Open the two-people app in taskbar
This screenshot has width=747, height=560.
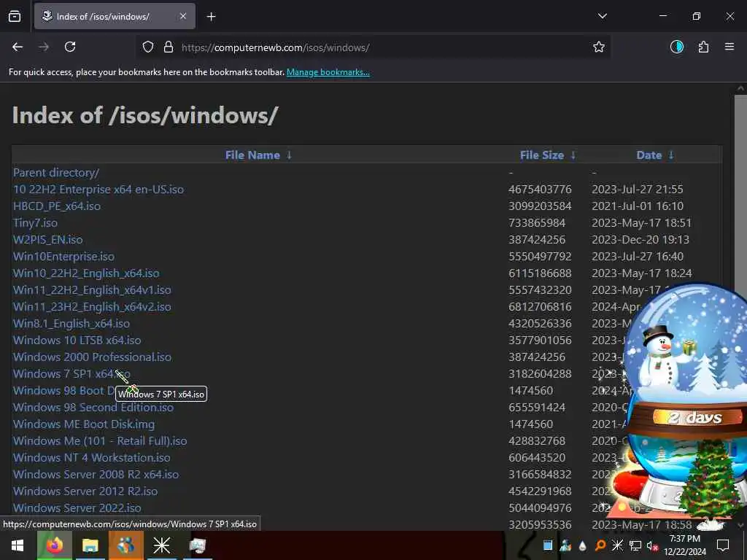[125, 545]
